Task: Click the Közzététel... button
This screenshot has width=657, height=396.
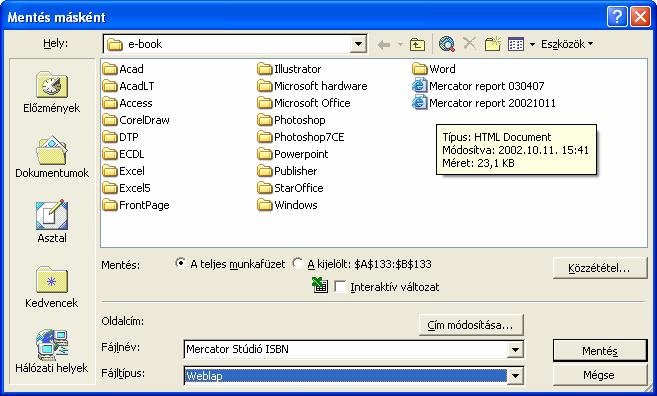Action: pos(600,268)
